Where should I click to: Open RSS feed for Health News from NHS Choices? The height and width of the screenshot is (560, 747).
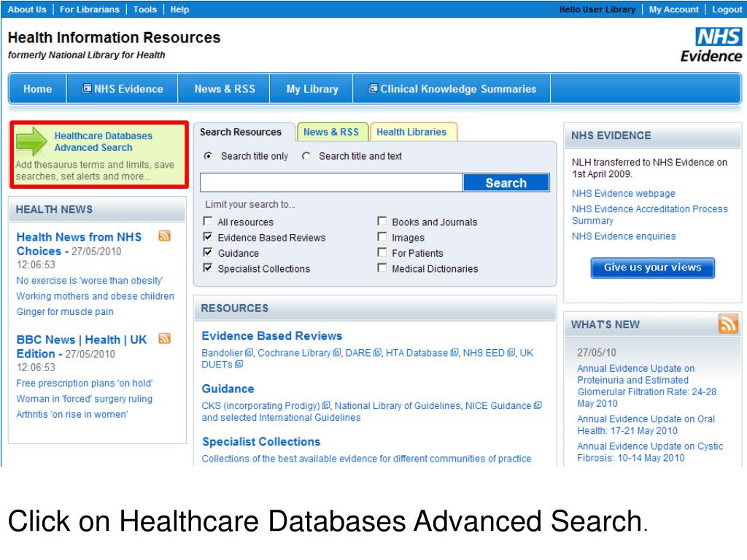point(164,236)
